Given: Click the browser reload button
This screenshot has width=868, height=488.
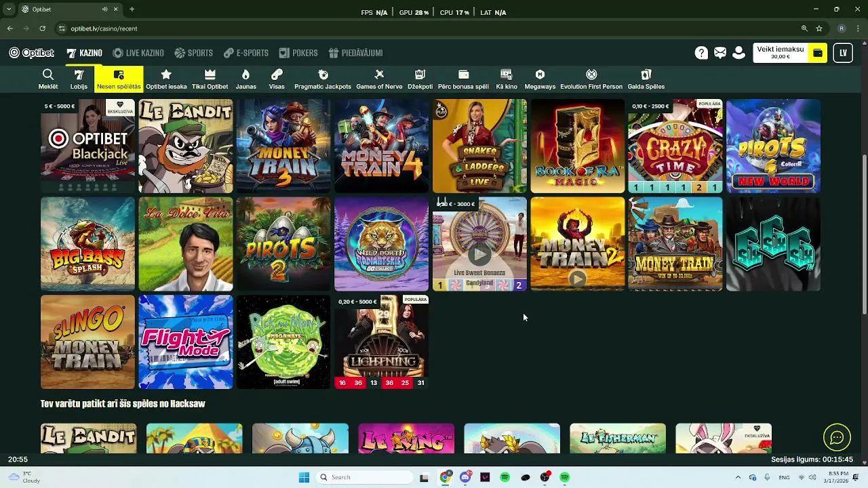Looking at the screenshot, I should (x=42, y=28).
